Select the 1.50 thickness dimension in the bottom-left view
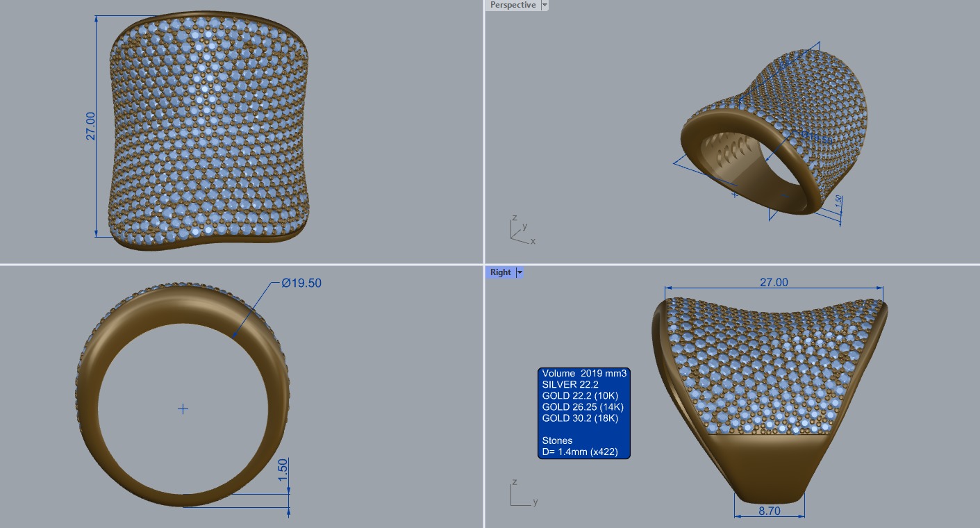Screen dimensions: 980x528 tap(283, 469)
